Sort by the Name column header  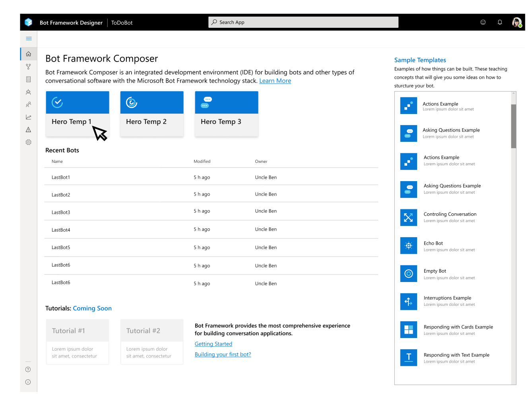click(x=57, y=162)
